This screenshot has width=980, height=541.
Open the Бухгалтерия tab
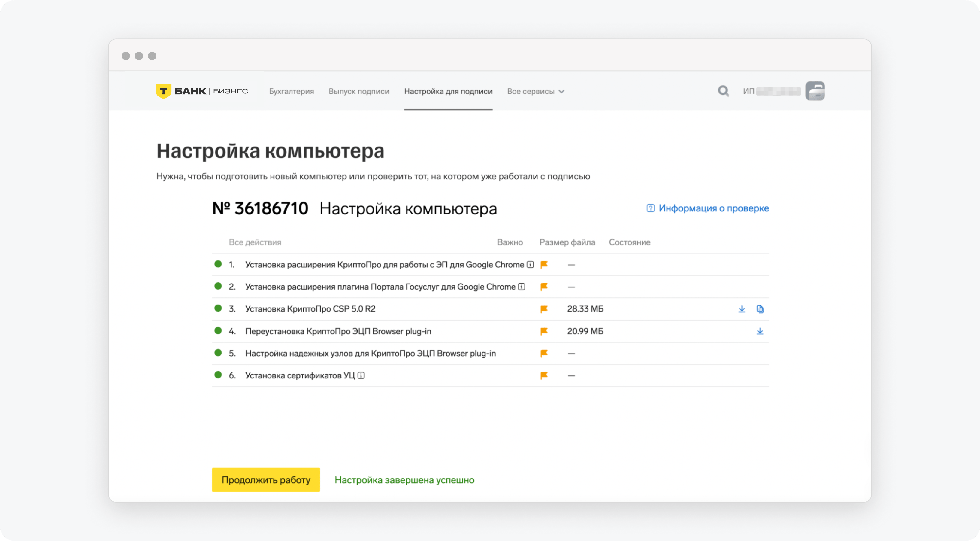292,91
